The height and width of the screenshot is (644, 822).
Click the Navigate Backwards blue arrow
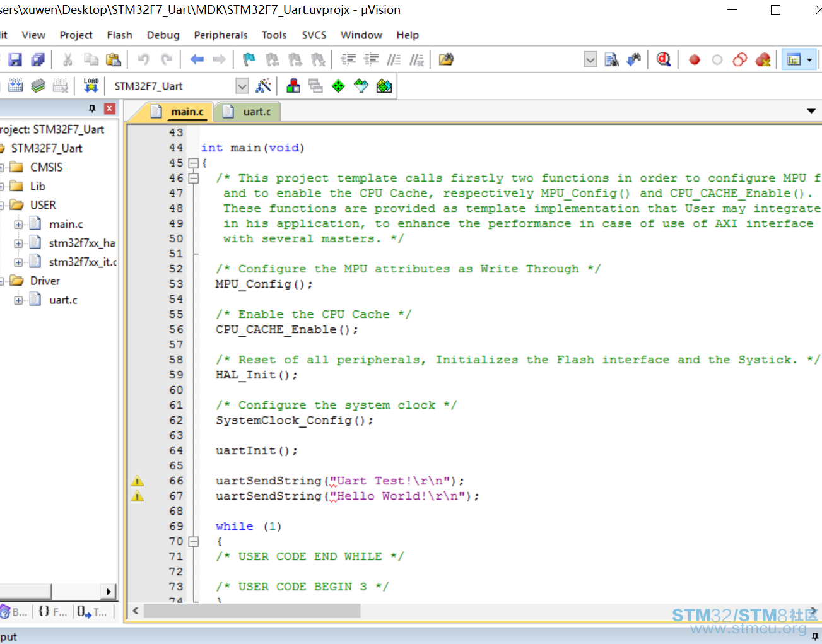(197, 60)
